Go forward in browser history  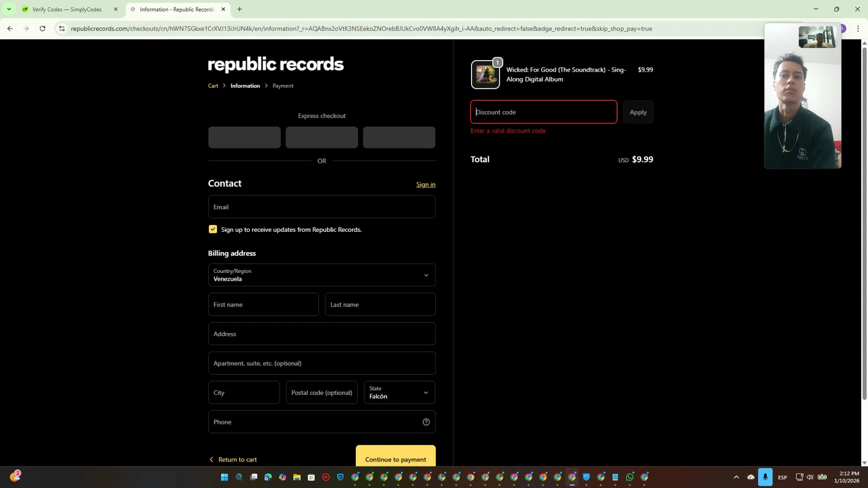tap(26, 28)
